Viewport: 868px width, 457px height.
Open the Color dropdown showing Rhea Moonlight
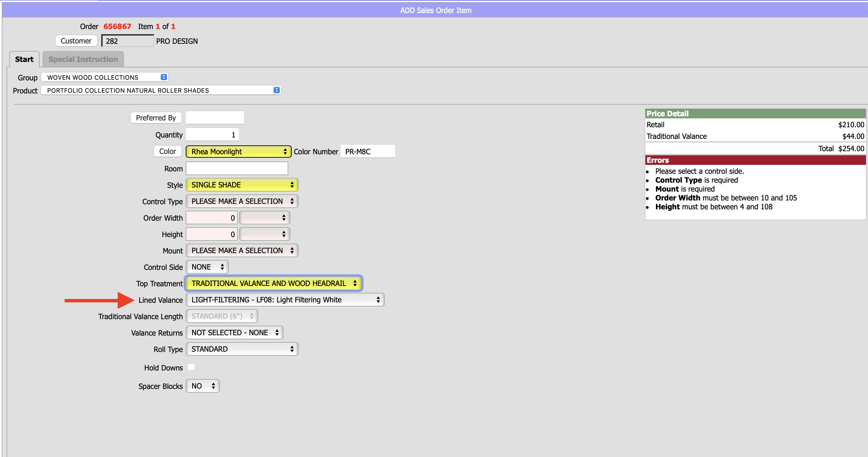point(238,152)
